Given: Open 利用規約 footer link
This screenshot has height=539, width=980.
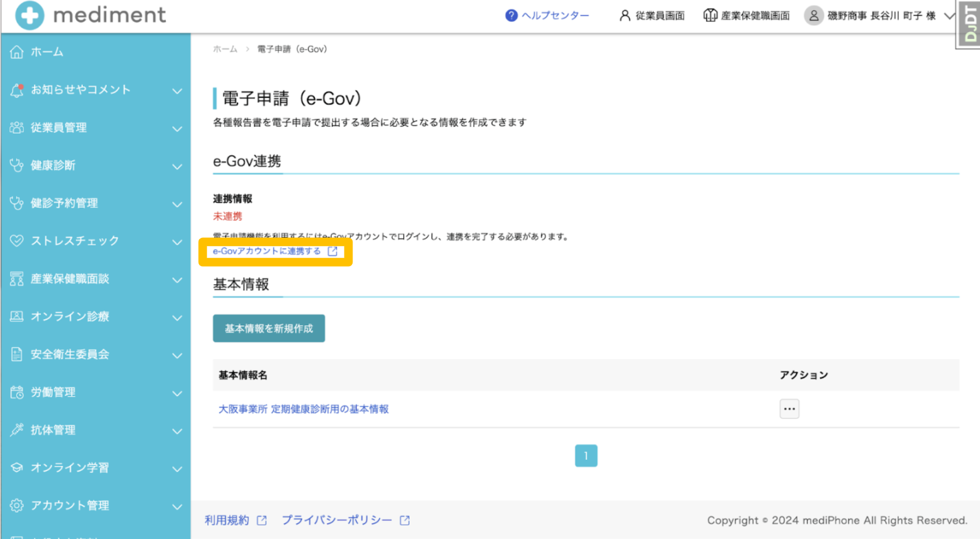Looking at the screenshot, I should pos(227,520).
